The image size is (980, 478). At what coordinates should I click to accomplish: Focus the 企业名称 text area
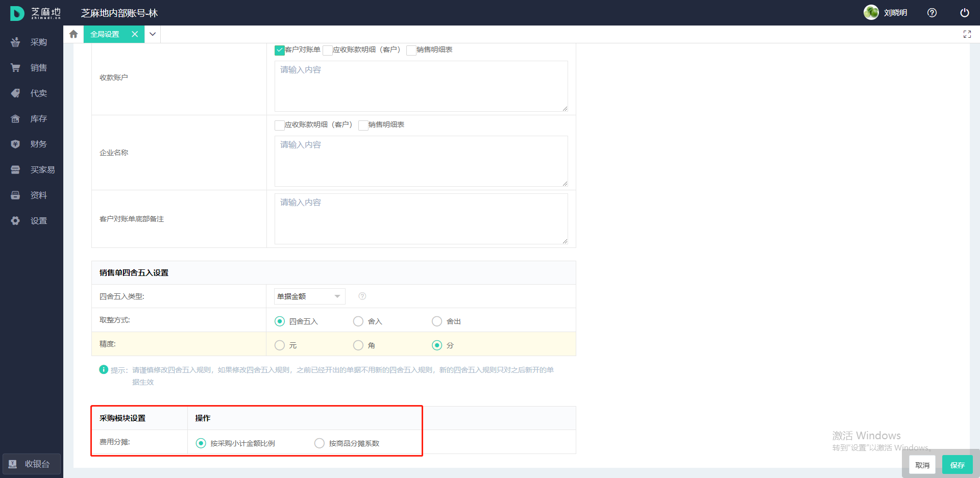point(421,161)
